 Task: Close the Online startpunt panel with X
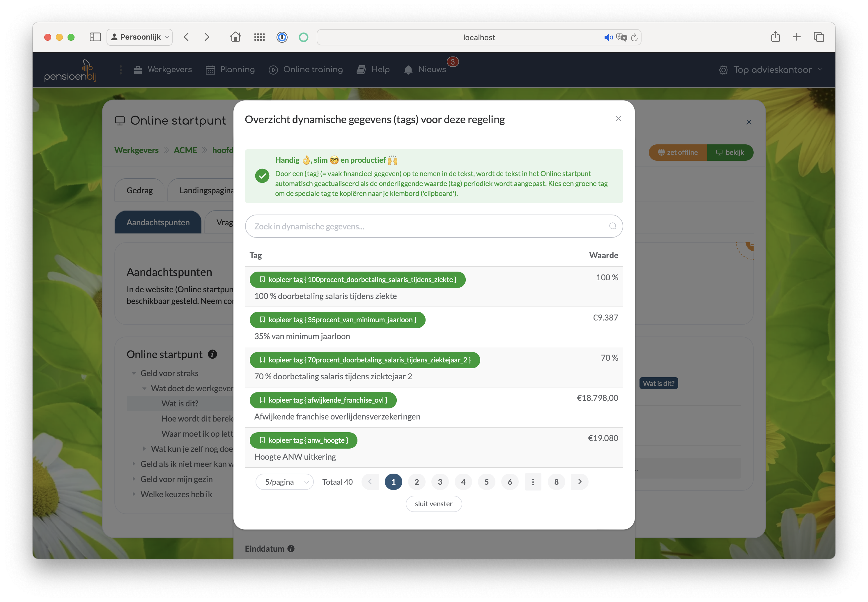click(749, 122)
